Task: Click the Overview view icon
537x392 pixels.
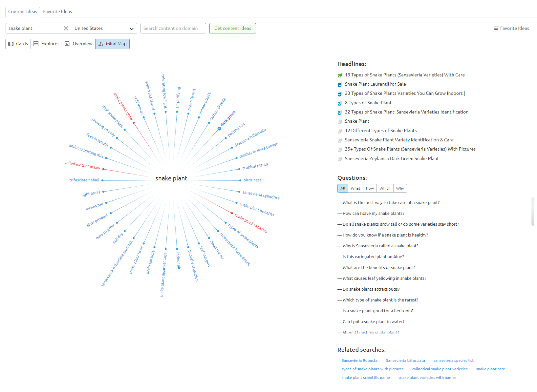Action: tap(67, 44)
